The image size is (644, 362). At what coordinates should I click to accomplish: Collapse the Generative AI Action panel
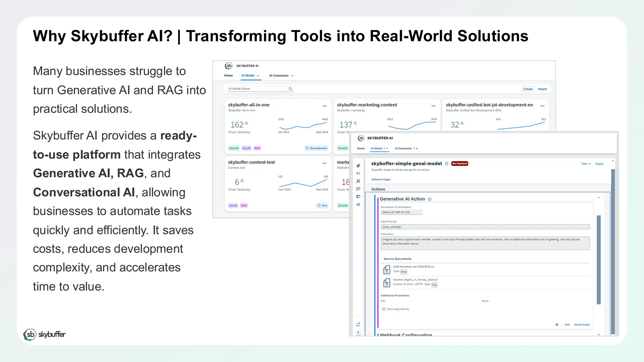(599, 198)
